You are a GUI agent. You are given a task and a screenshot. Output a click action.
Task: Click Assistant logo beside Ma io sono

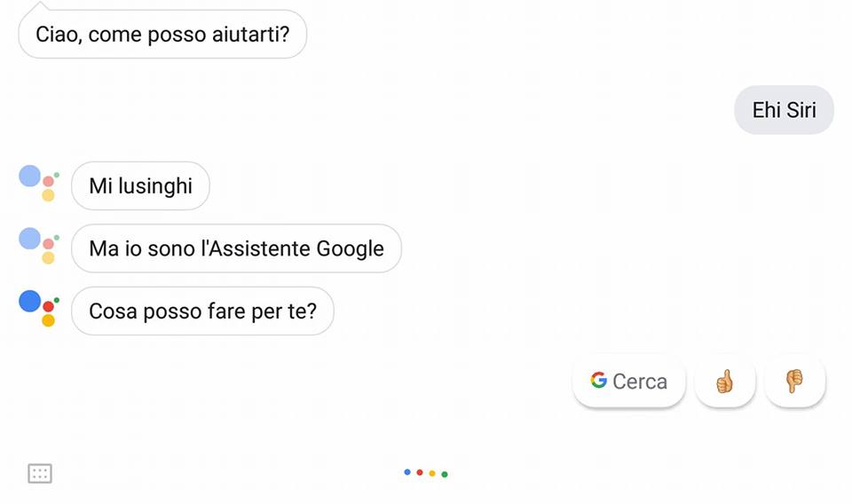[x=38, y=246]
